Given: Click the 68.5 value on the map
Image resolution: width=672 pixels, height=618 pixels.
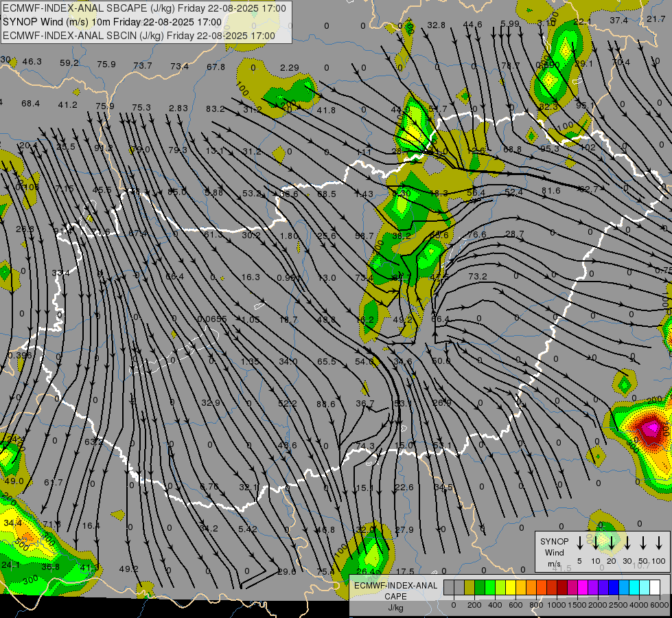Looking at the screenshot, I should 327,194.
